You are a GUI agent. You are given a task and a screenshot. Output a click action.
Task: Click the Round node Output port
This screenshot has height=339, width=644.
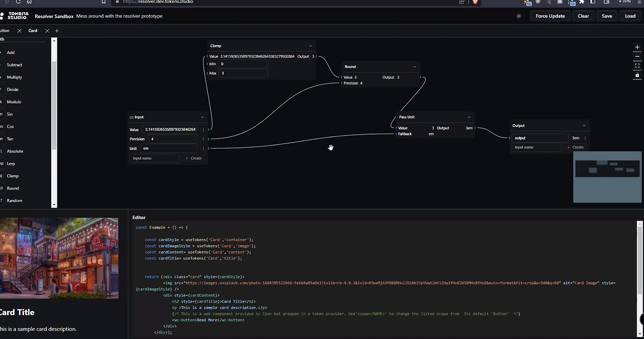point(422,78)
